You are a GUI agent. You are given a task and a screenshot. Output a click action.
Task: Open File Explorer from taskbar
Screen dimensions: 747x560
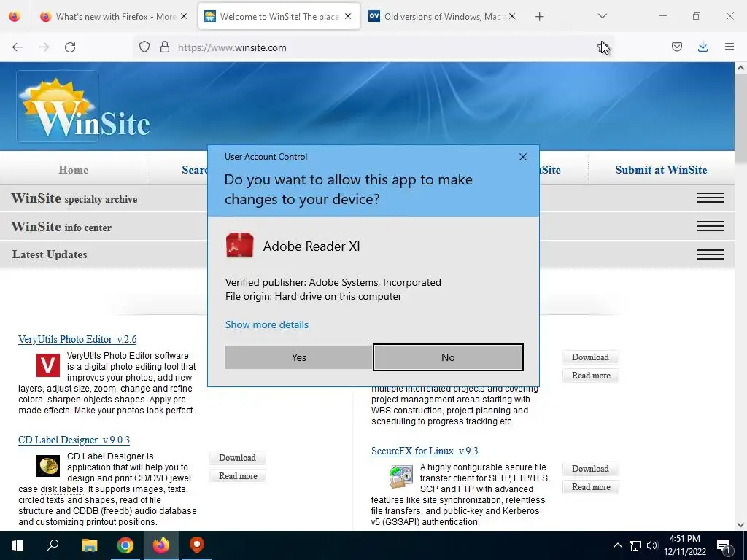point(89,545)
